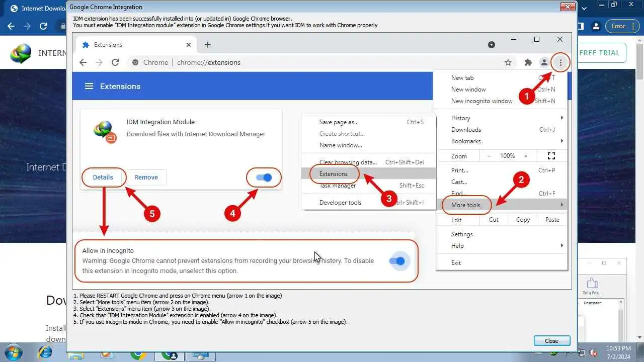The image size is (644, 362).
Task: Click the reload icon in the pictured browser
Action: click(115, 62)
